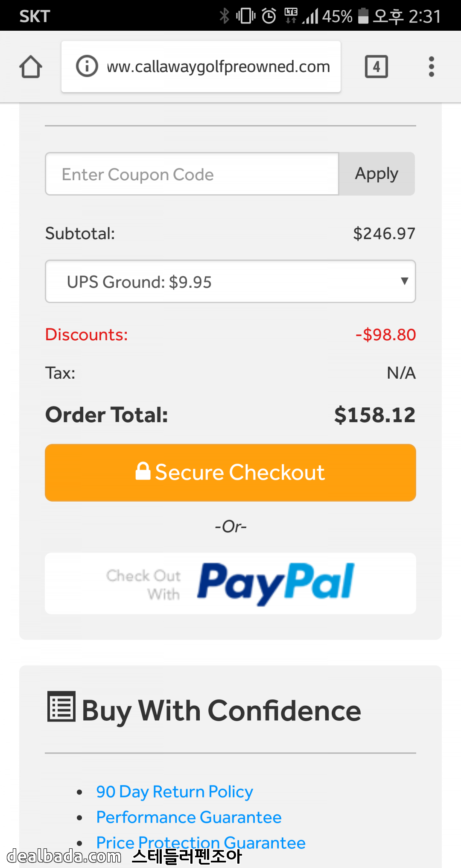Viewport: 461px width, 868px height.
Task: Tap the callawaygolfpreowned.com address bar
Action: pos(218,67)
